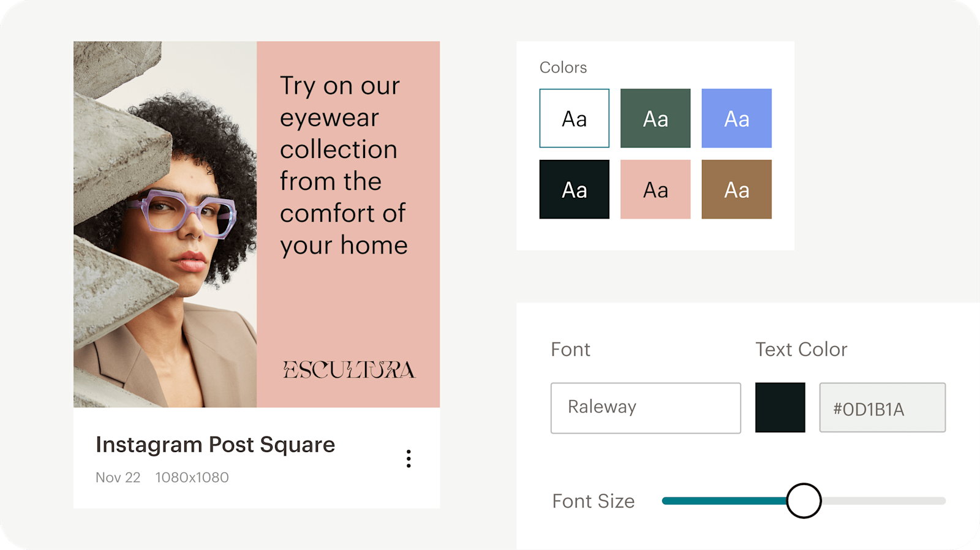This screenshot has height=550, width=980.
Task: Click the eyewear collection headline text
Action: (343, 165)
